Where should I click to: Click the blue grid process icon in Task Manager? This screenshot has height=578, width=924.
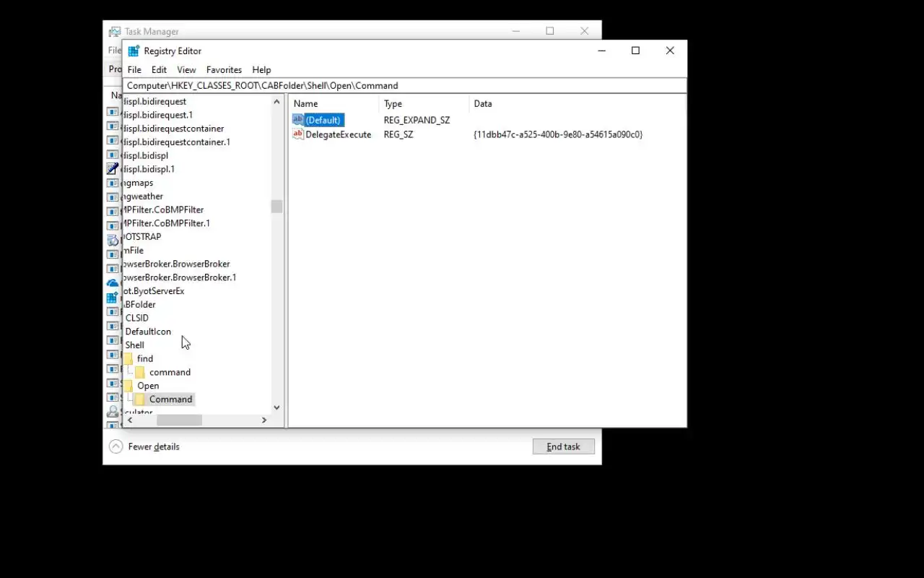click(x=113, y=297)
